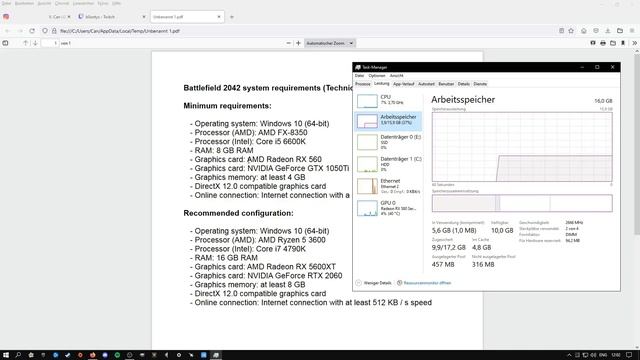Click 'Processor (AMD): AMD FX-8350' line

tap(251, 132)
